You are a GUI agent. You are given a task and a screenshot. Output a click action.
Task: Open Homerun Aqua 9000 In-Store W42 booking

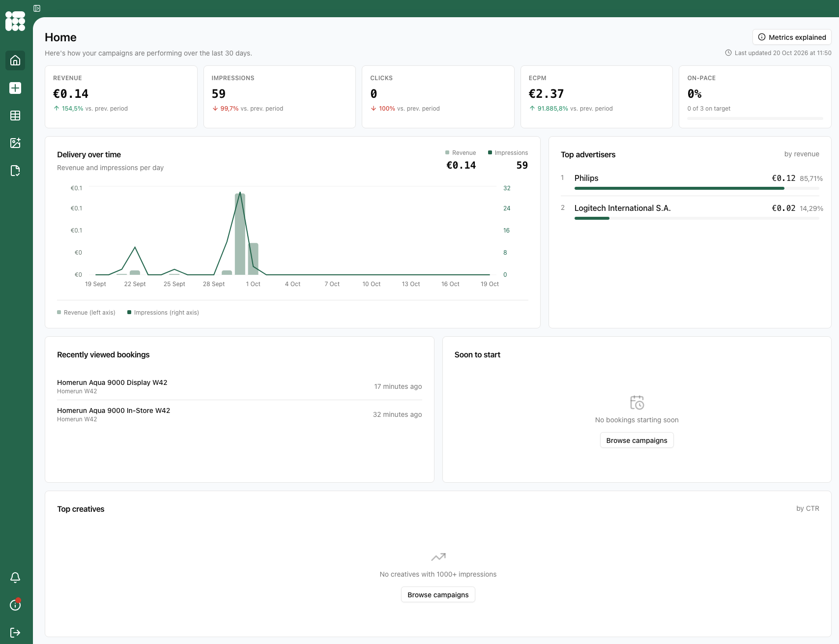click(239, 414)
